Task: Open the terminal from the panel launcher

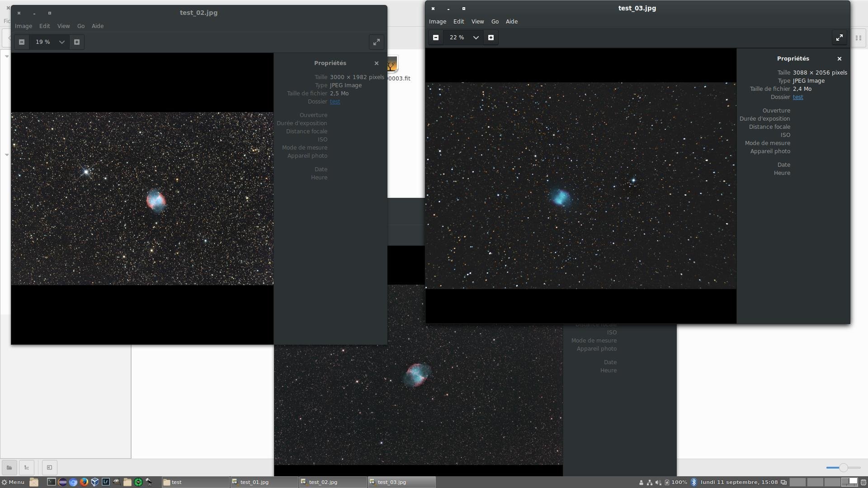Action: (x=52, y=482)
